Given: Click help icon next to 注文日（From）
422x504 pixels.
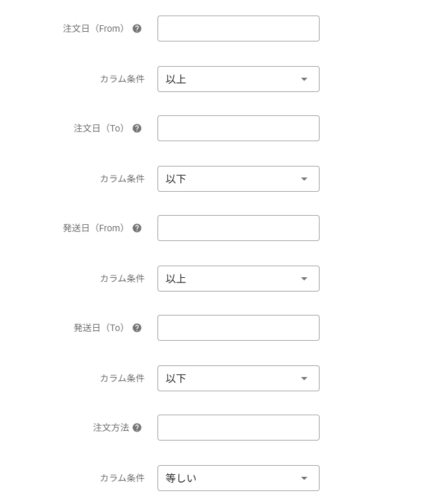Looking at the screenshot, I should 137,29.
